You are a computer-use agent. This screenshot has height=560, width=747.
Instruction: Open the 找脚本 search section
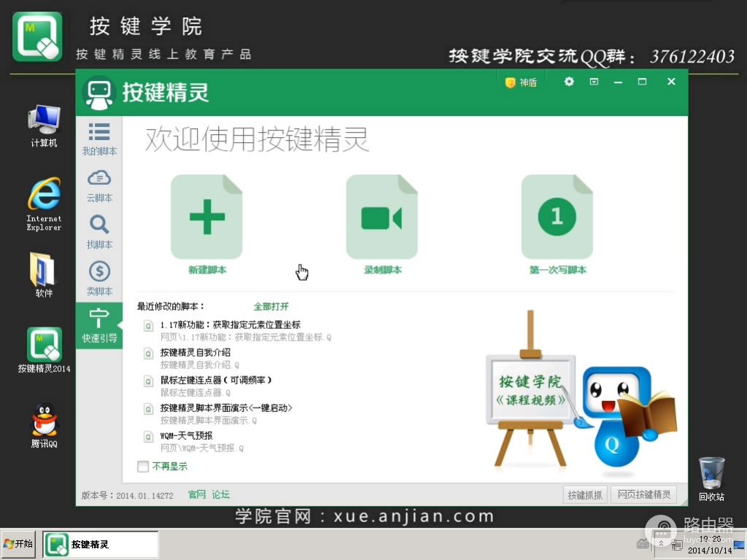pos(99,233)
